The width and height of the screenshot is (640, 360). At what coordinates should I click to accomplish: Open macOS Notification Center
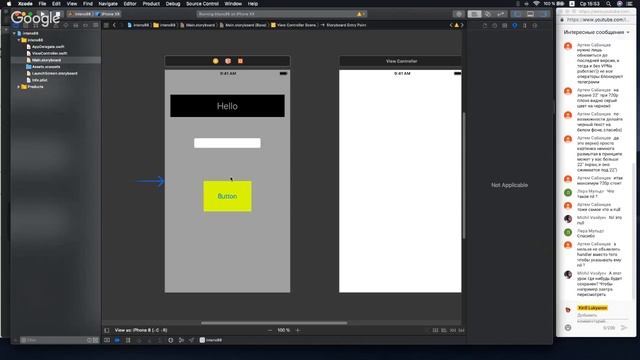tap(629, 4)
